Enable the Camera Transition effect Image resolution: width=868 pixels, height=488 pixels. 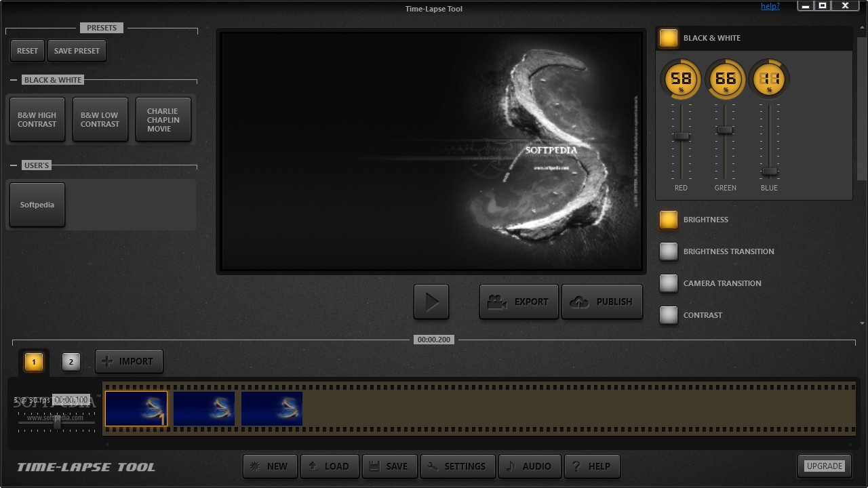668,283
